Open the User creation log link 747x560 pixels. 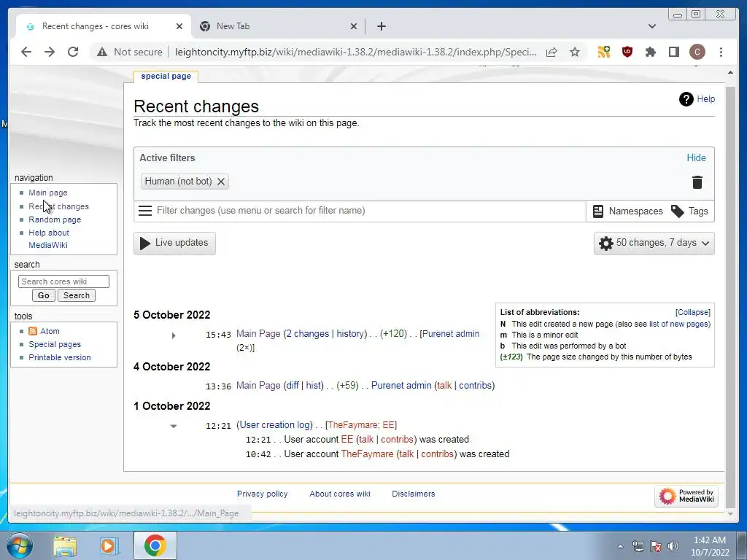pos(274,425)
